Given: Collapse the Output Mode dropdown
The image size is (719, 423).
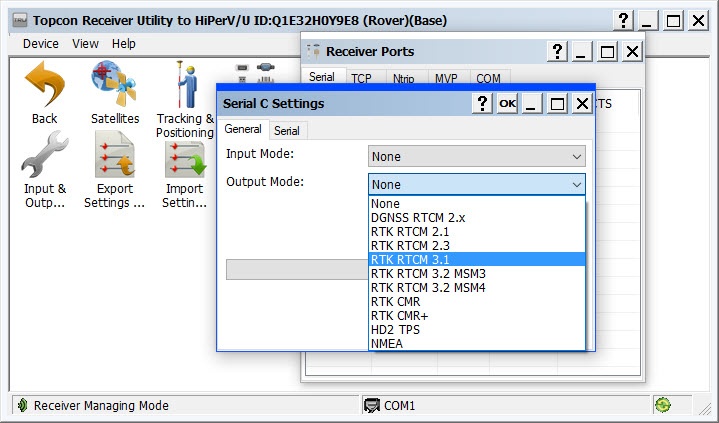Looking at the screenshot, I should [x=576, y=185].
